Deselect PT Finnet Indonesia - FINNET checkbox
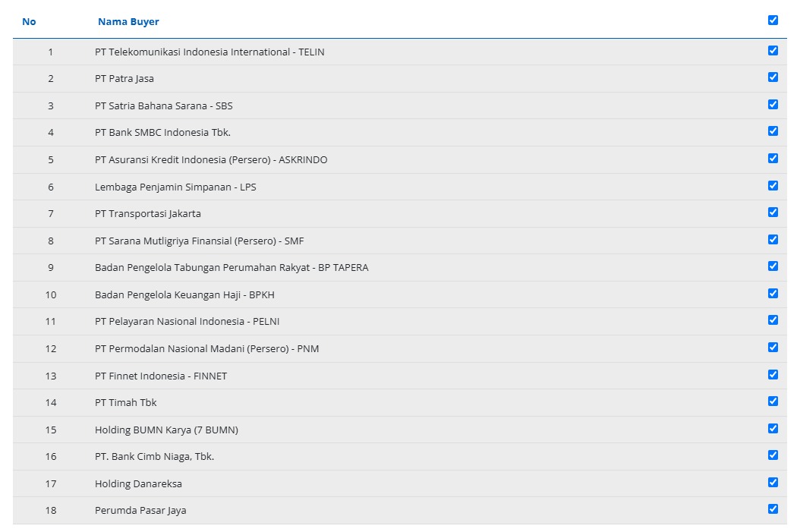This screenshot has height=532, width=797. tap(773, 375)
